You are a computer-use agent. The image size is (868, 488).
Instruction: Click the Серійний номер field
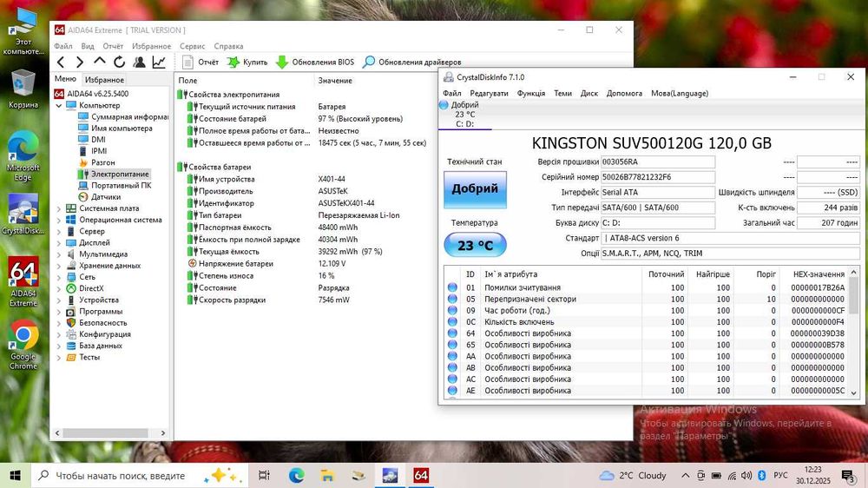[658, 177]
